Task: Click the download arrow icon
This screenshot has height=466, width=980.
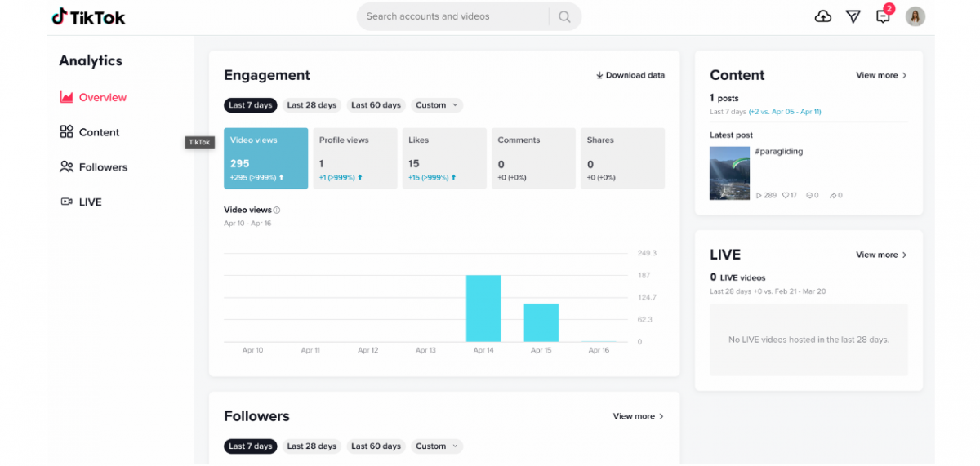Action: pos(599,75)
